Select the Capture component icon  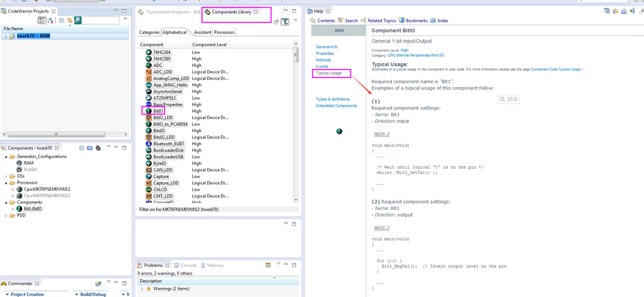(x=148, y=177)
